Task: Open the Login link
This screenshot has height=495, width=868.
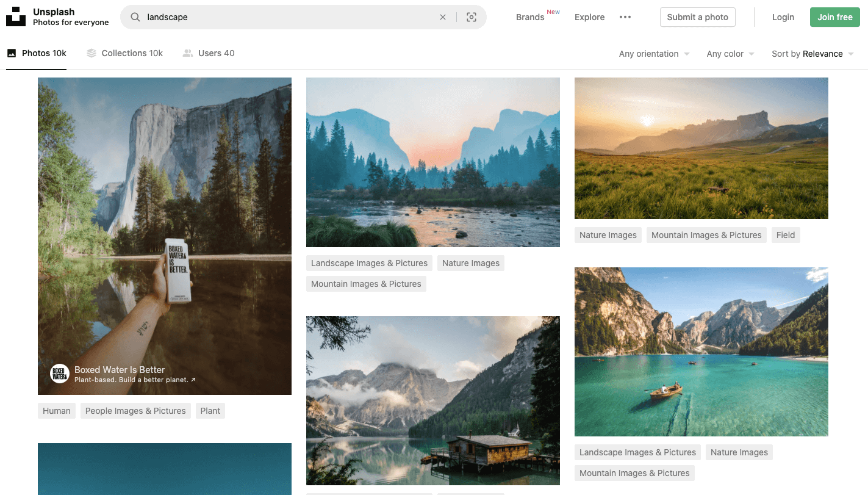Action: point(783,17)
